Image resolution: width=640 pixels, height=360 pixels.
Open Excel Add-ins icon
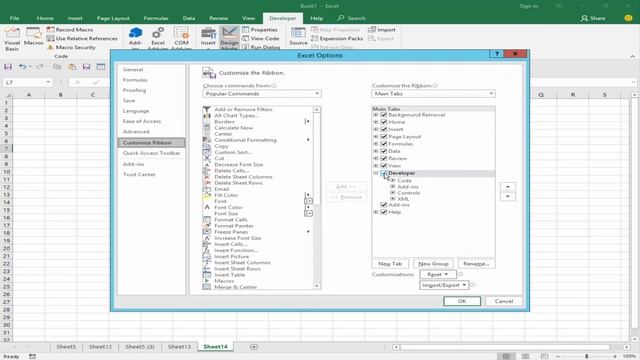pyautogui.click(x=158, y=38)
